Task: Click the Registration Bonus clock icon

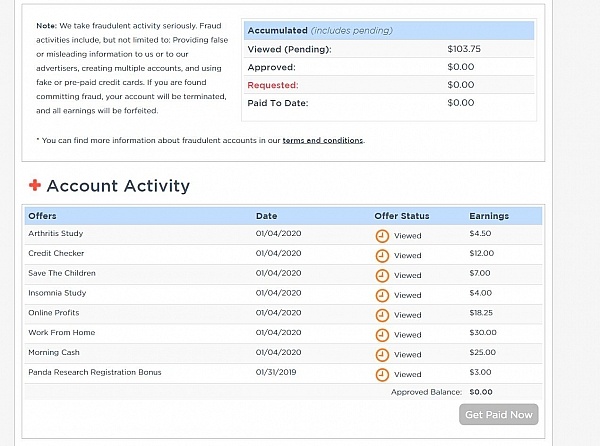Action: pyautogui.click(x=381, y=374)
